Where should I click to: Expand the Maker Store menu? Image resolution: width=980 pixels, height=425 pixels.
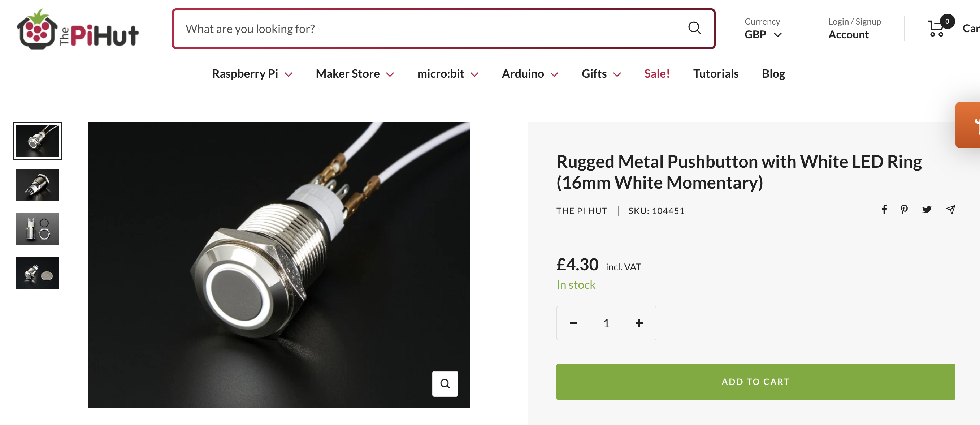click(x=355, y=74)
